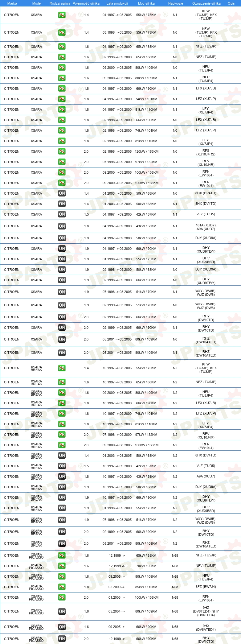241x644 pixels.
Task: Select the 6FZ (EW7J4) engine code
Action: pyautogui.click(x=206, y=587)
